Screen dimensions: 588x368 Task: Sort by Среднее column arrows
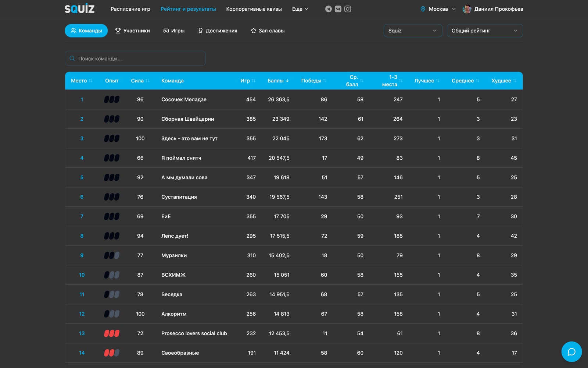pos(478,81)
